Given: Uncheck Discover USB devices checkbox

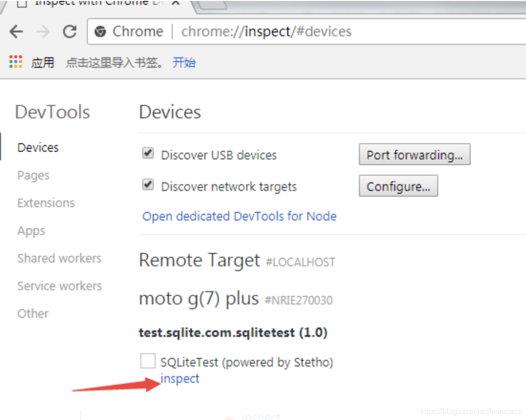Looking at the screenshot, I should coord(148,153).
